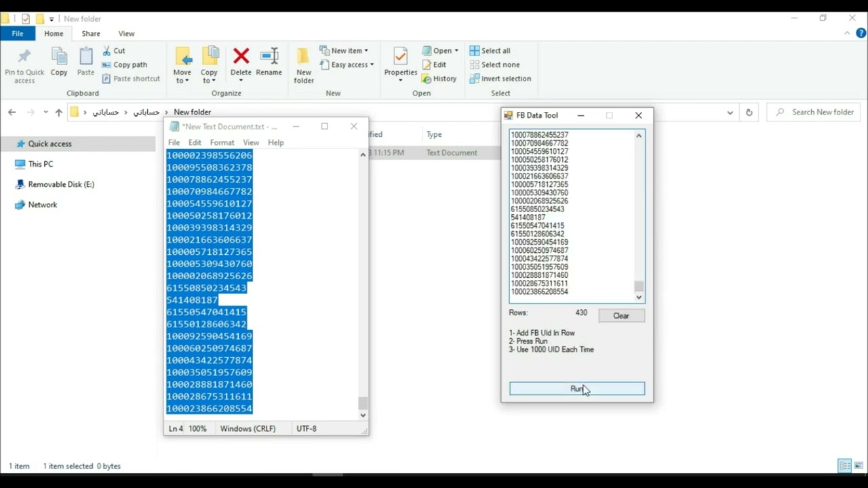Switch to large icons view in the status bar
The image size is (868, 488).
pos(858,466)
